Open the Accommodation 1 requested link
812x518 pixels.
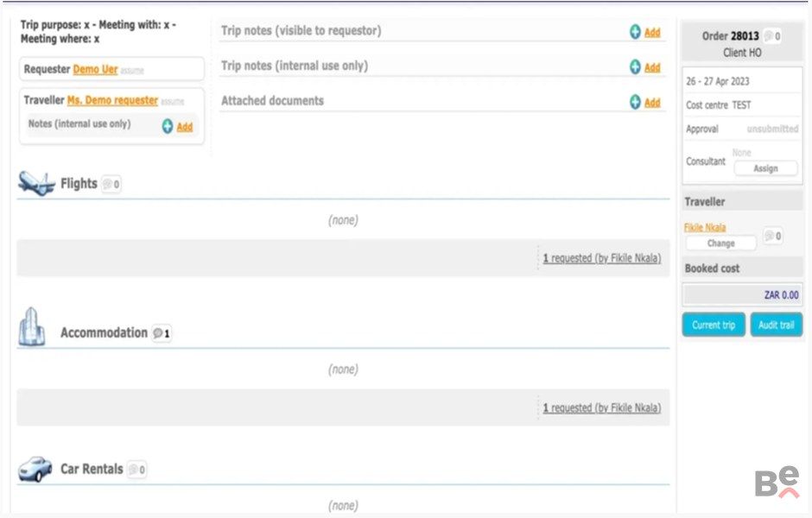click(601, 407)
